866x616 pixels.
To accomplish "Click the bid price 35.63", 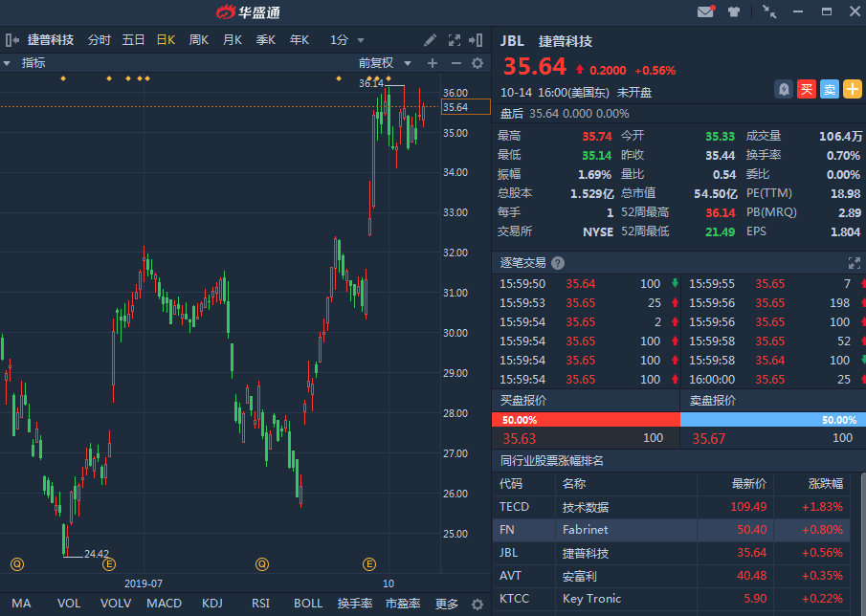I will 520,439.
